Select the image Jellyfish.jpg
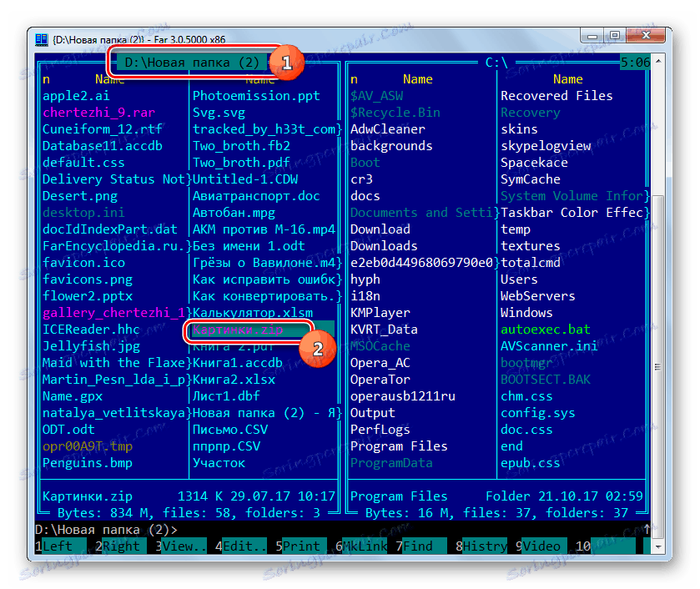Screen dimensions: 700x589 pyautogui.click(x=91, y=346)
